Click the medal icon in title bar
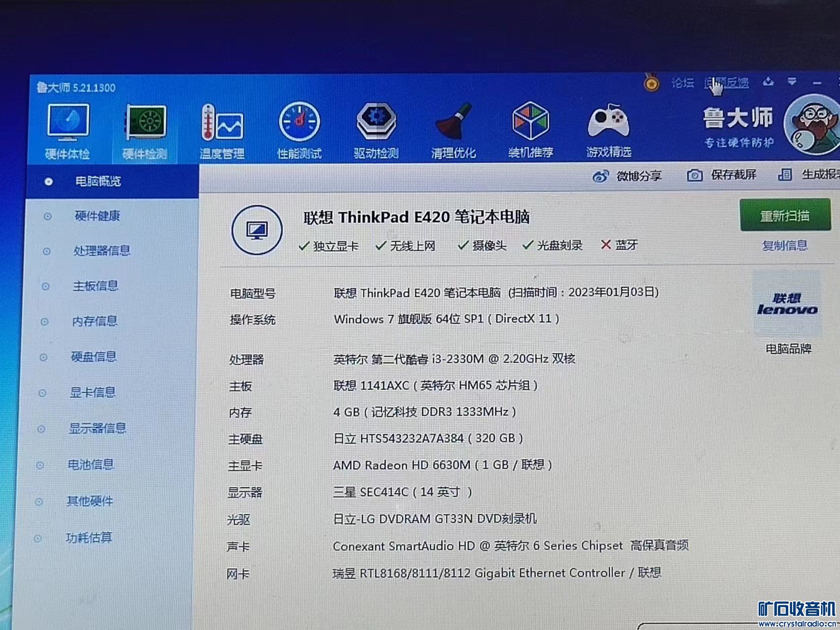 click(x=651, y=82)
